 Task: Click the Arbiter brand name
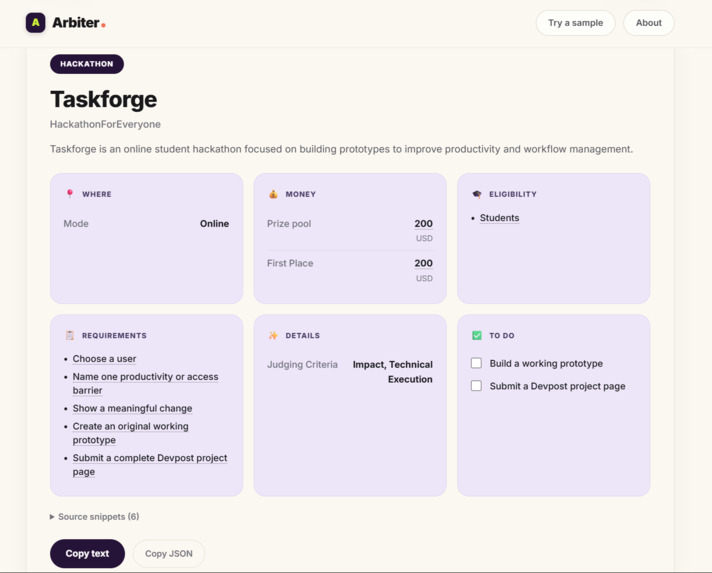pos(76,23)
